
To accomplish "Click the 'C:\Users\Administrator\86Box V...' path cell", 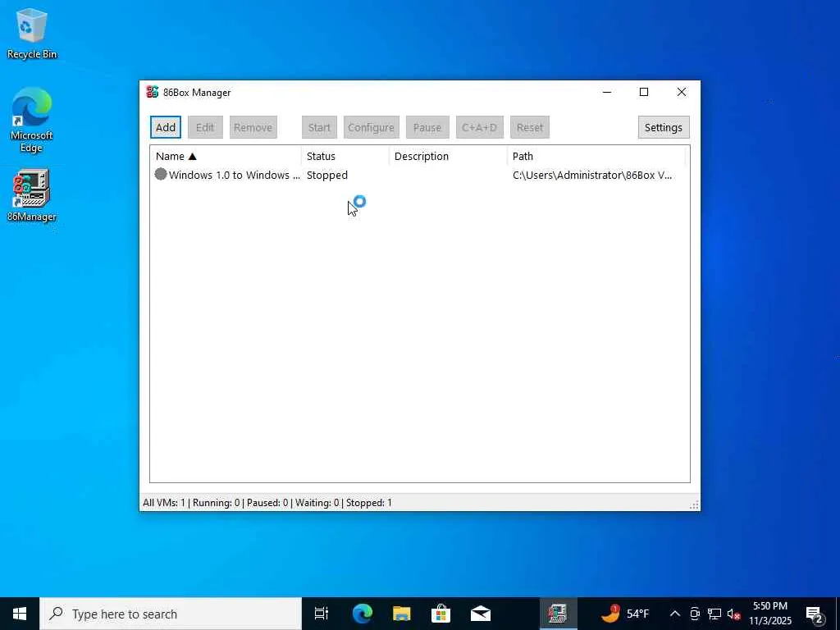I will pos(592,176).
